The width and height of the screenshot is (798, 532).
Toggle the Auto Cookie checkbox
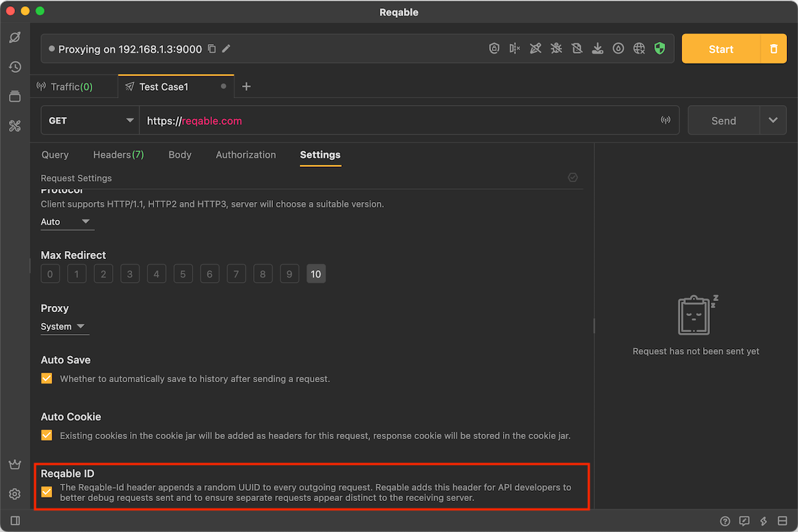pyautogui.click(x=47, y=435)
